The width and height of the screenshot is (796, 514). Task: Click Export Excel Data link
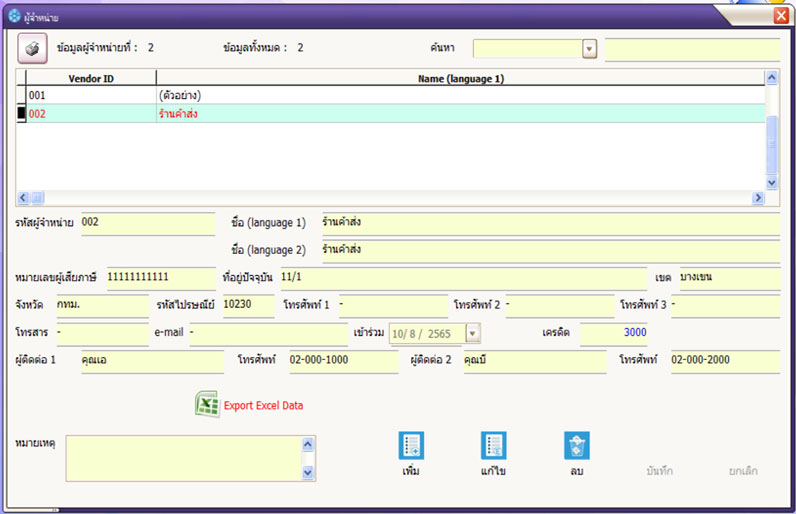[263, 405]
